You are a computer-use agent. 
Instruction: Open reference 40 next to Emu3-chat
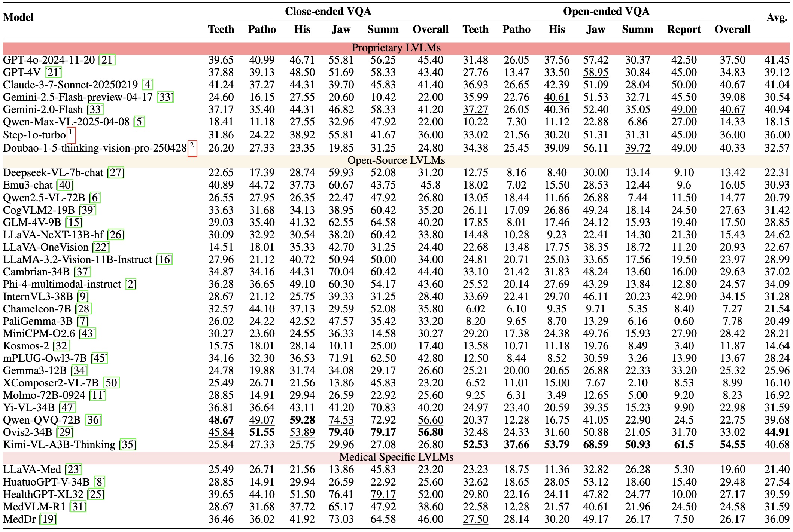[x=65, y=185]
